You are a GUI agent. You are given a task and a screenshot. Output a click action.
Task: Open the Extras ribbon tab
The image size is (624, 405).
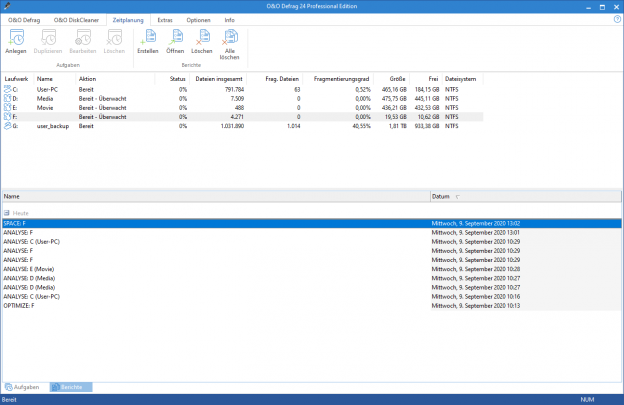(164, 19)
